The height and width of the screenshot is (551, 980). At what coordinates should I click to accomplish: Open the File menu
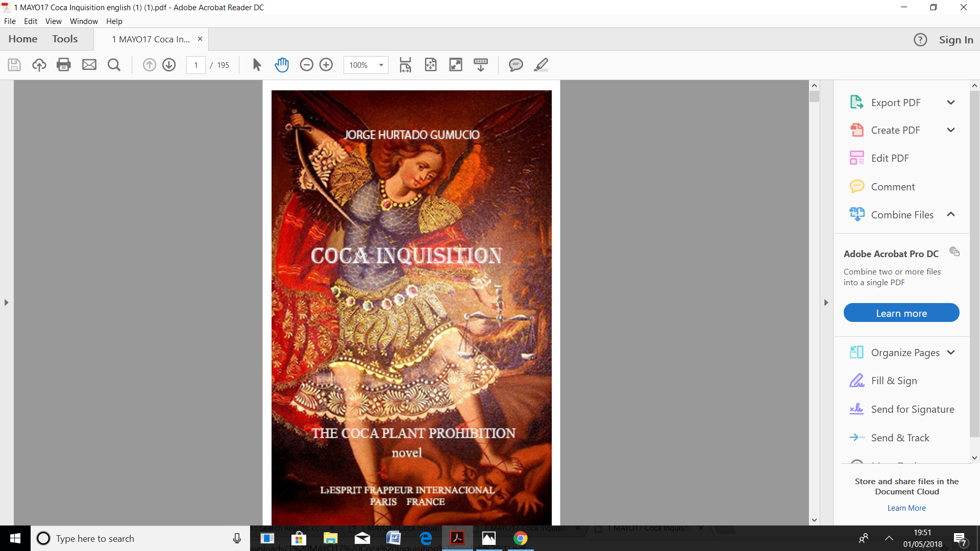(x=10, y=21)
